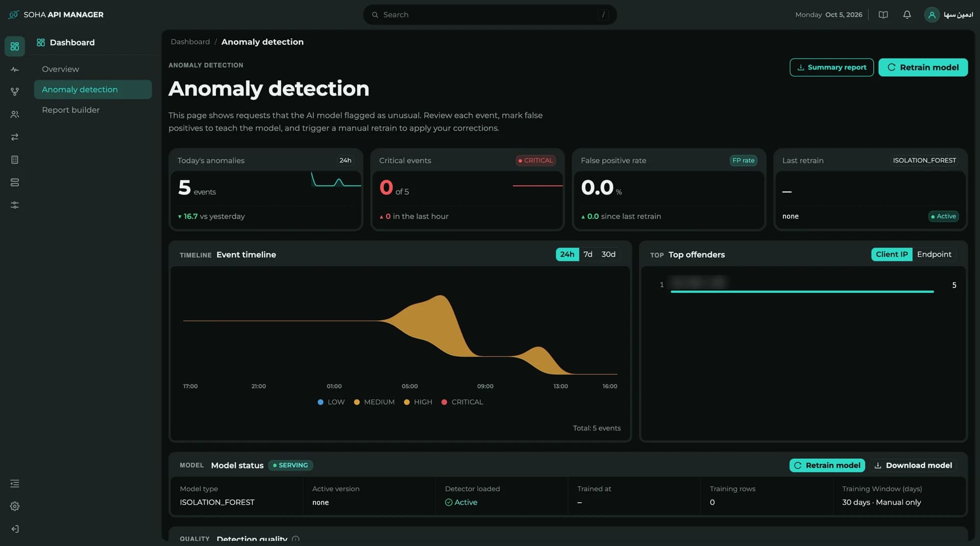Click the Dashboard sidebar heading

[x=66, y=42]
